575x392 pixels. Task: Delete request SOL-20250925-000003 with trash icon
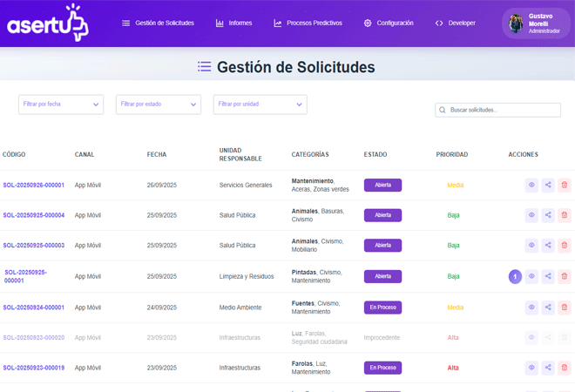(x=565, y=246)
